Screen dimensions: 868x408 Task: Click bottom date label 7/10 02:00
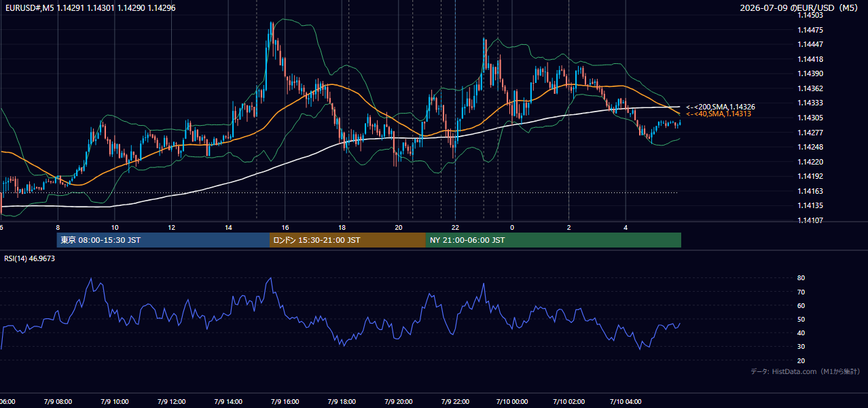(x=568, y=402)
